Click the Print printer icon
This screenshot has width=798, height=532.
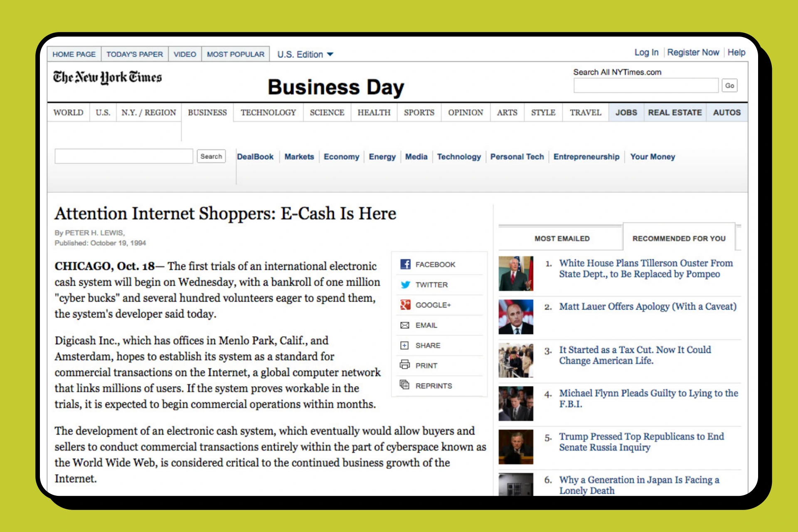[404, 365]
